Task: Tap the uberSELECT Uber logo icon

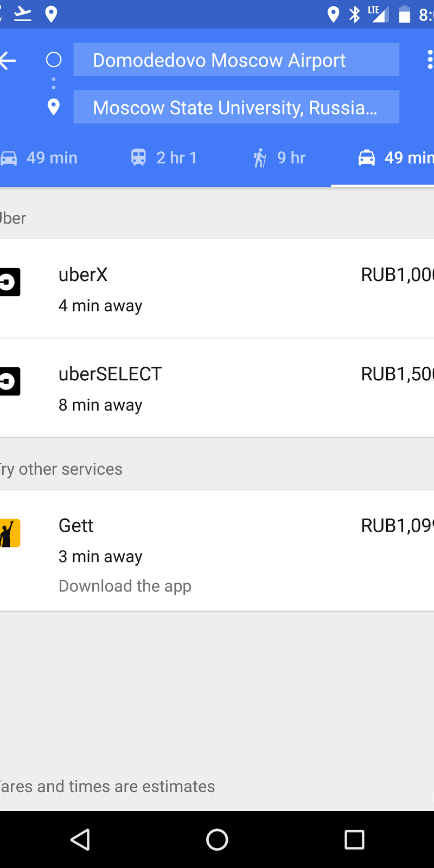Action: (x=10, y=381)
